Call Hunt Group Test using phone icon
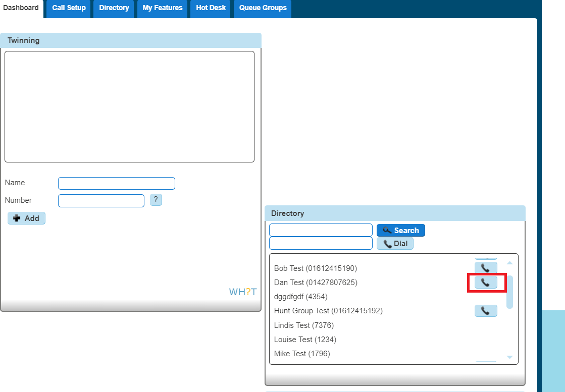Image resolution: width=565 pixels, height=392 pixels. [486, 311]
